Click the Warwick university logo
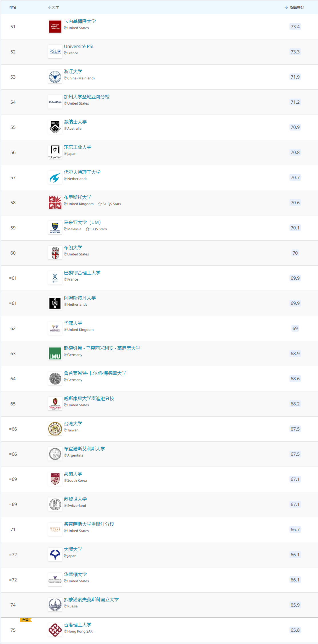 55,328
